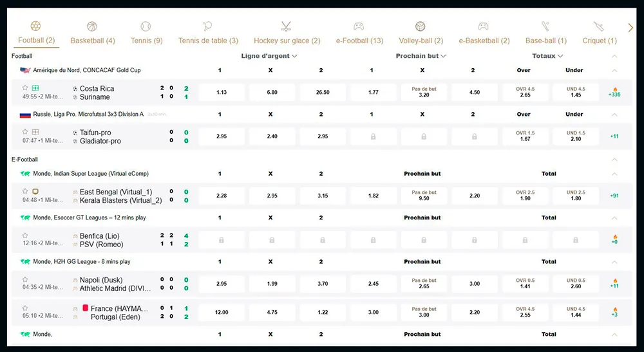Star the Taifun-pro vs Gladiator-pro match
This screenshot has width=644, height=352.
pyautogui.click(x=25, y=132)
